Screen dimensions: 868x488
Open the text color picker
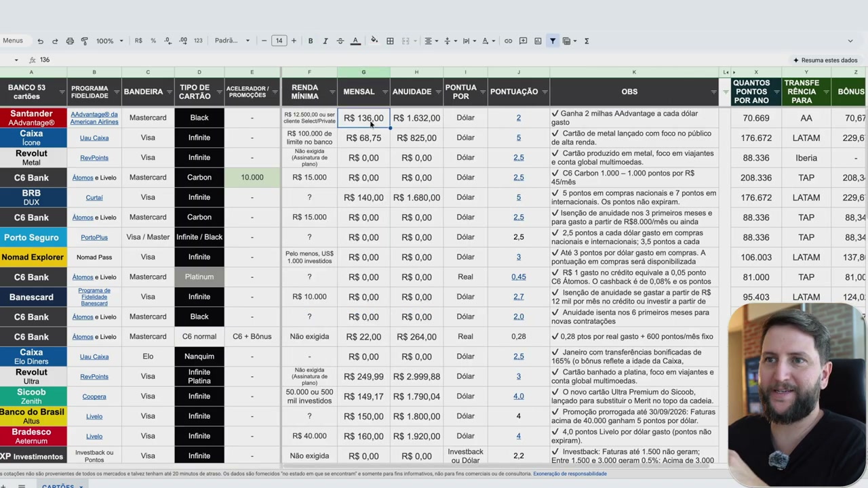coord(355,41)
